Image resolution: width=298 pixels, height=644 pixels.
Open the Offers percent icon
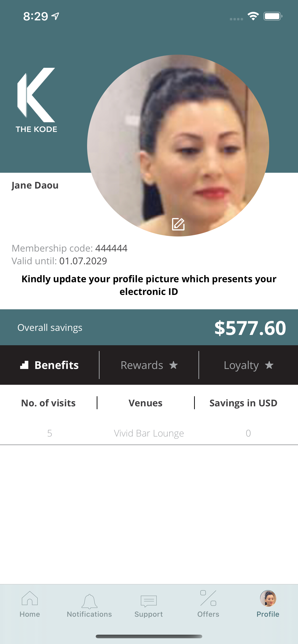coord(208,598)
